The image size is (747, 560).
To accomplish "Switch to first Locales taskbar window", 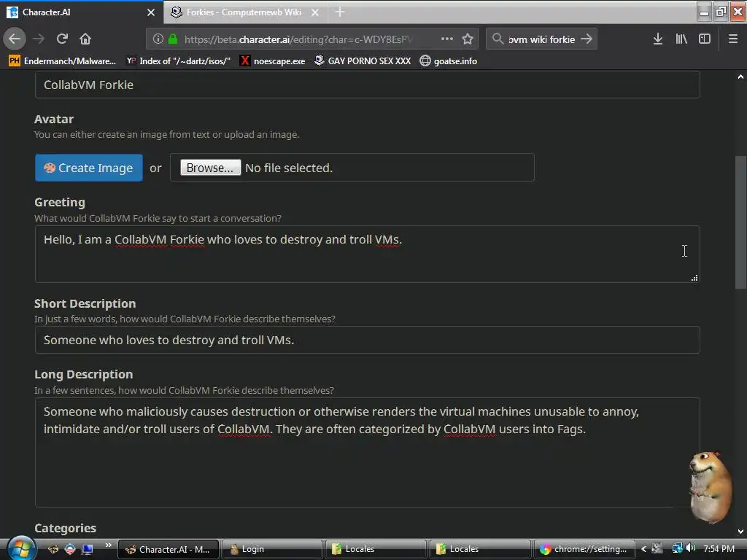I will click(376, 549).
